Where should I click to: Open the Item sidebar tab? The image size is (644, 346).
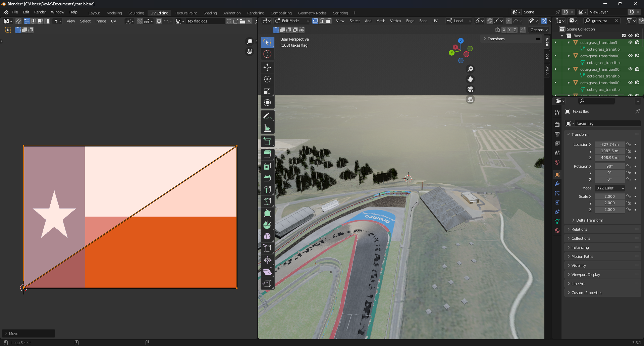point(547,42)
